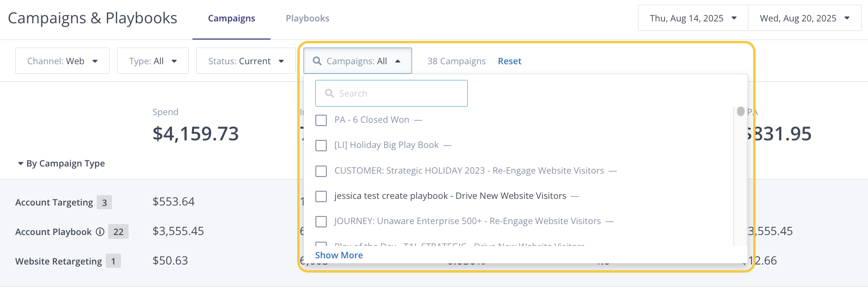Select the Campaigns tab

click(x=232, y=18)
